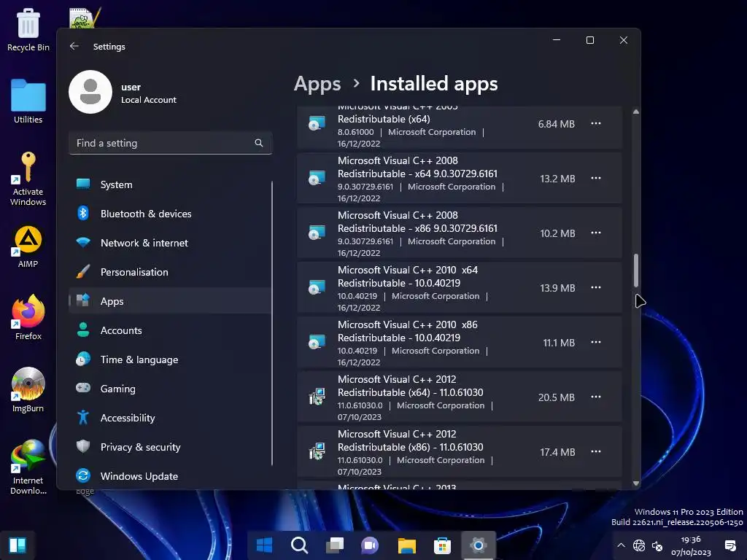Click the user profile avatar
747x560 pixels.
[90, 92]
